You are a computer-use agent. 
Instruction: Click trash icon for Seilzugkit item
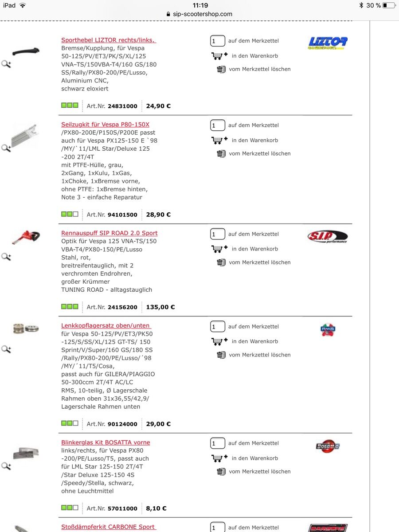[x=221, y=153]
